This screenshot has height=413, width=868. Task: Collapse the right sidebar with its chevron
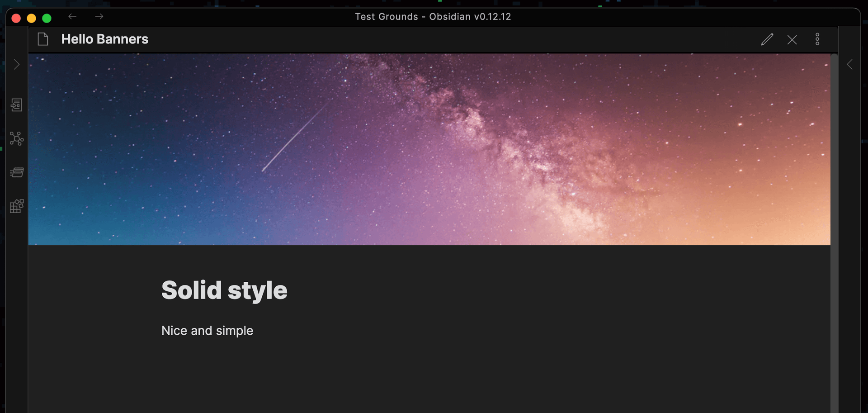[850, 64]
